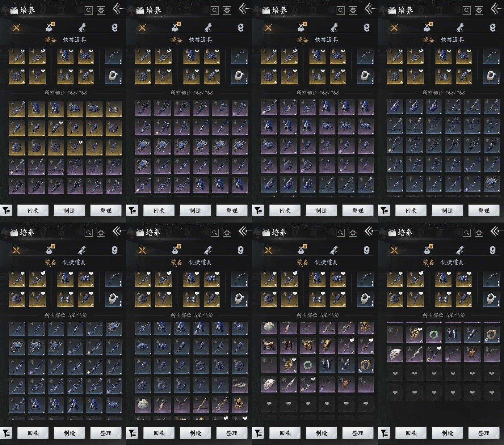Screen dimensions: 504x445
Task: Switch to 快捷道具 tab in bottom-left panel
Action: coord(74,262)
